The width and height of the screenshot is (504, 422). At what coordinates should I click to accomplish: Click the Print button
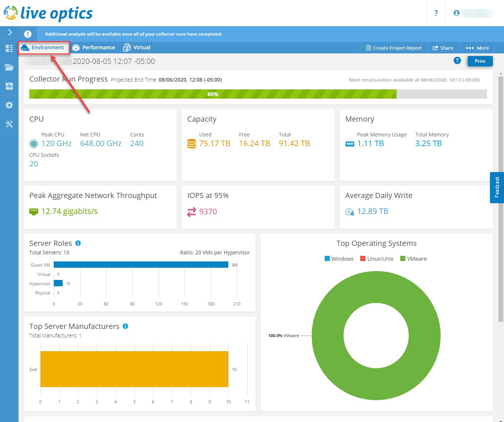(480, 61)
